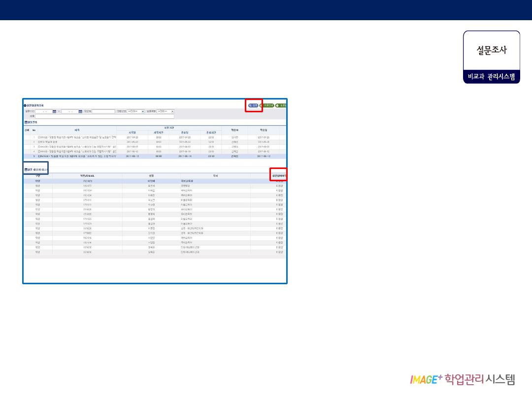Click the 작성자 column header in survey table
The width and height of the screenshot is (532, 399).
tap(234, 130)
